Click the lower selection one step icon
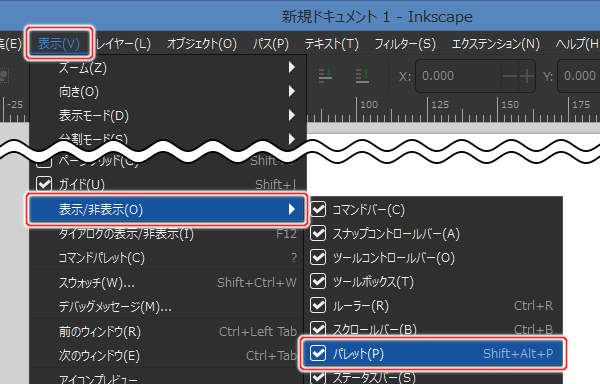 point(325,76)
